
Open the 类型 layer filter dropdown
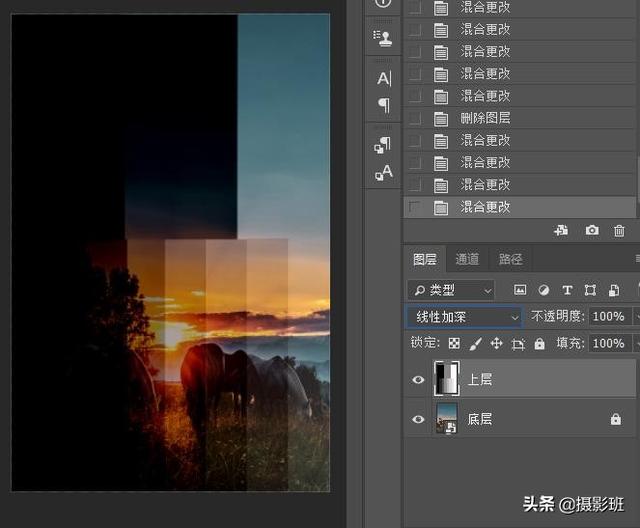tap(451, 291)
